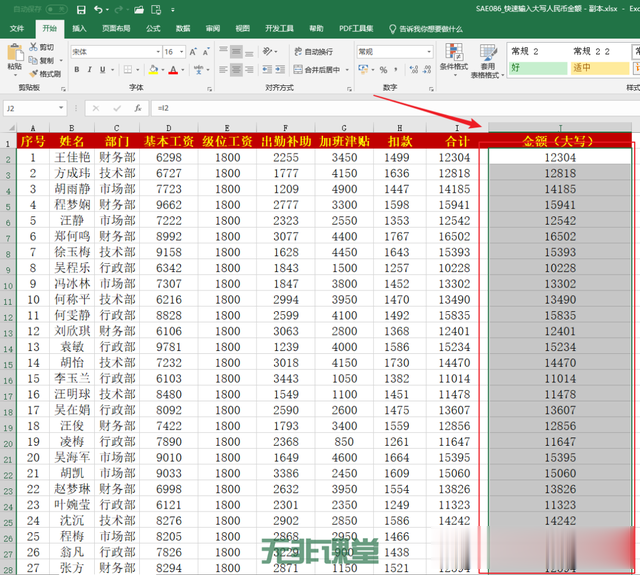The image size is (640, 575).
Task: Click the Undo arrow icon
Action: [98, 9]
